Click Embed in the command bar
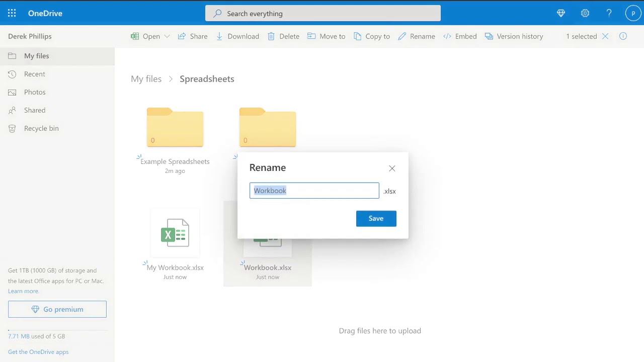The image size is (644, 362). [460, 36]
